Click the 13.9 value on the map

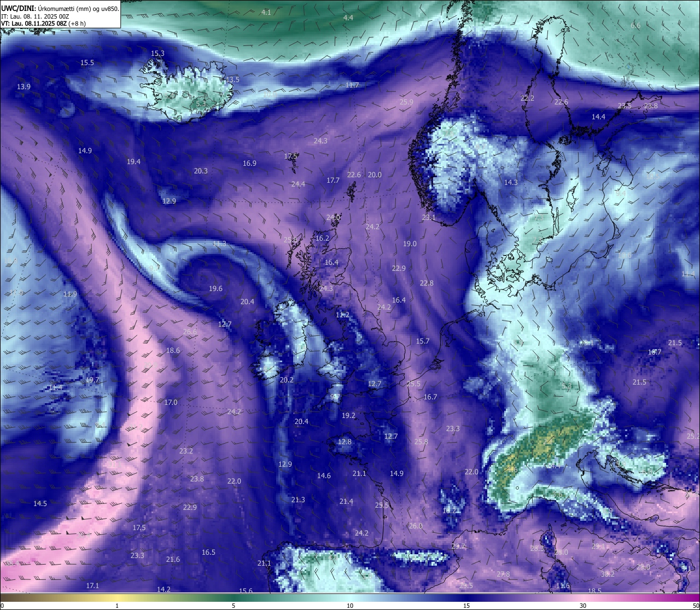click(x=24, y=87)
